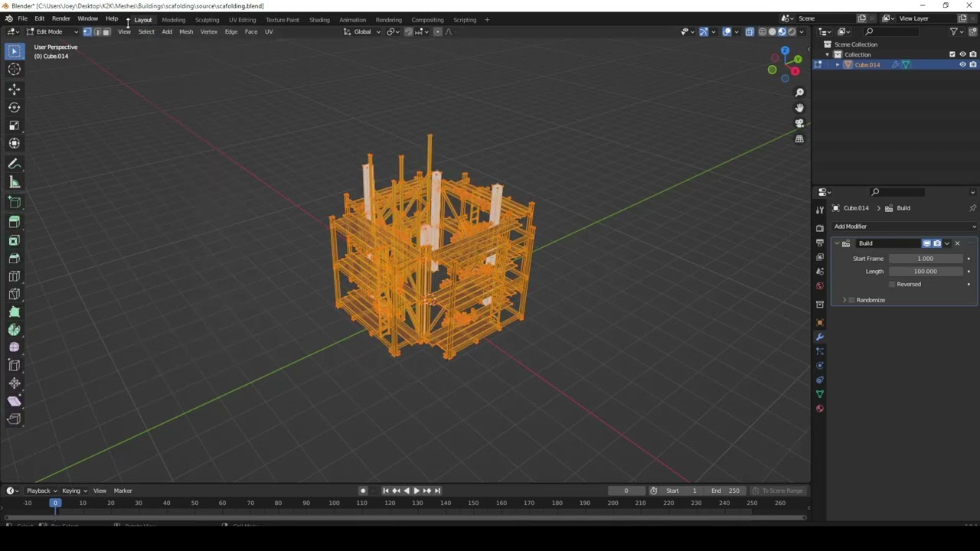Switch orthographic/perspective grid icon
980x551 pixels.
coord(799,139)
